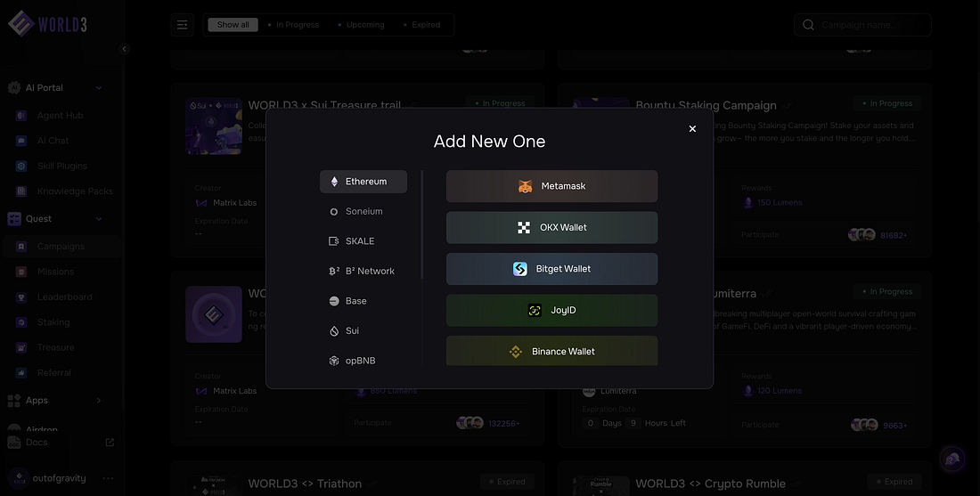Click the Campaign name search field
Image resolution: width=980 pixels, height=496 pixels.
[x=869, y=25]
